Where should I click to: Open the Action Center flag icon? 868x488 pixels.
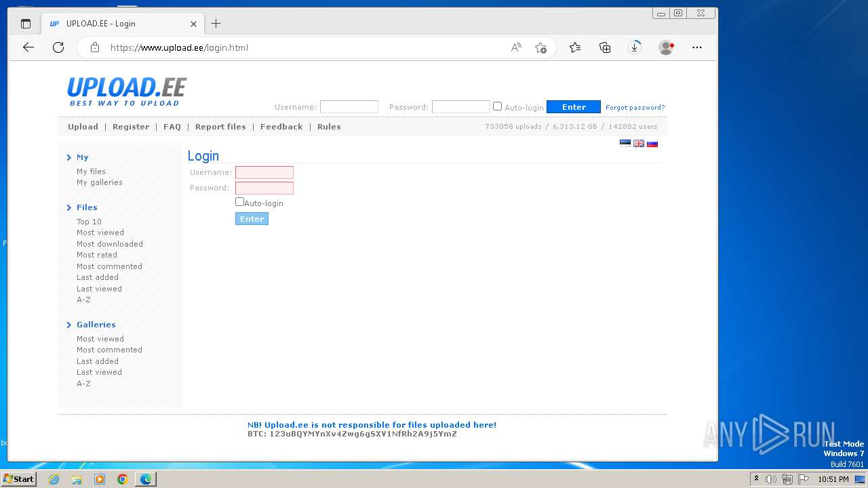(804, 479)
